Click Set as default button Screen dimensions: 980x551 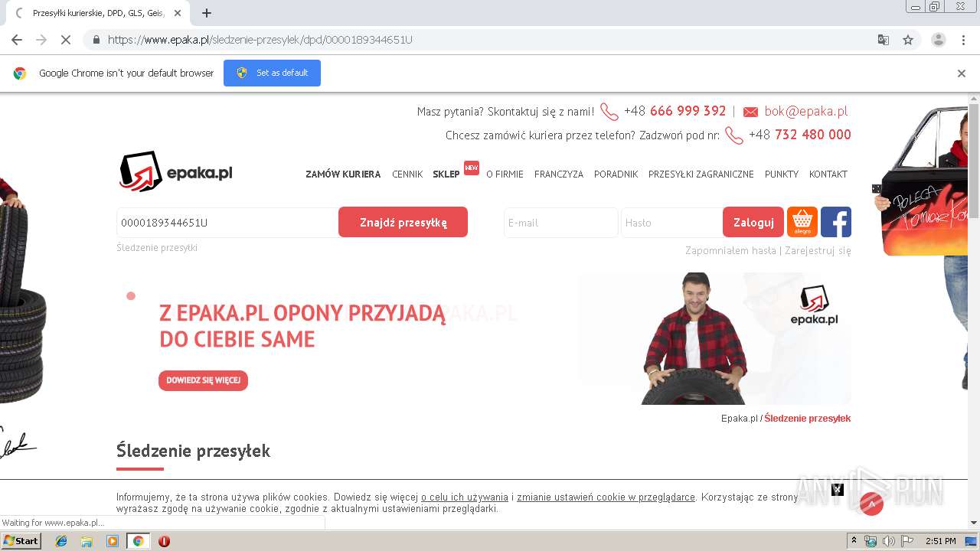(272, 73)
